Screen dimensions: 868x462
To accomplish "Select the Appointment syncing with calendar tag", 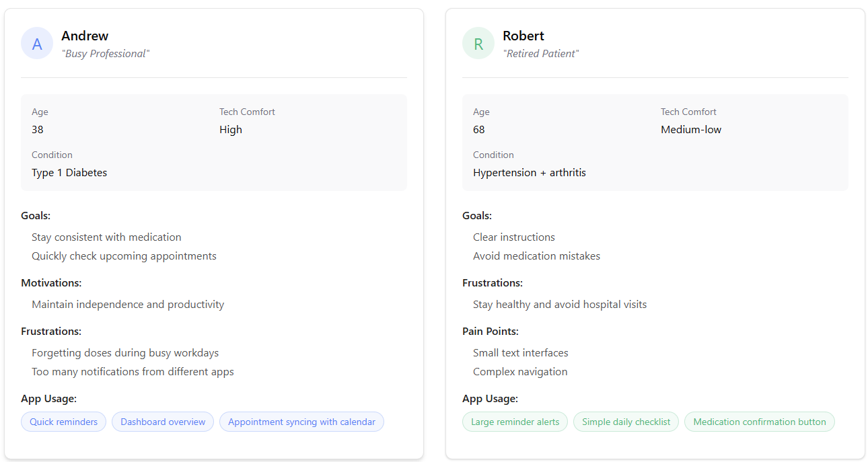I will pyautogui.click(x=301, y=422).
